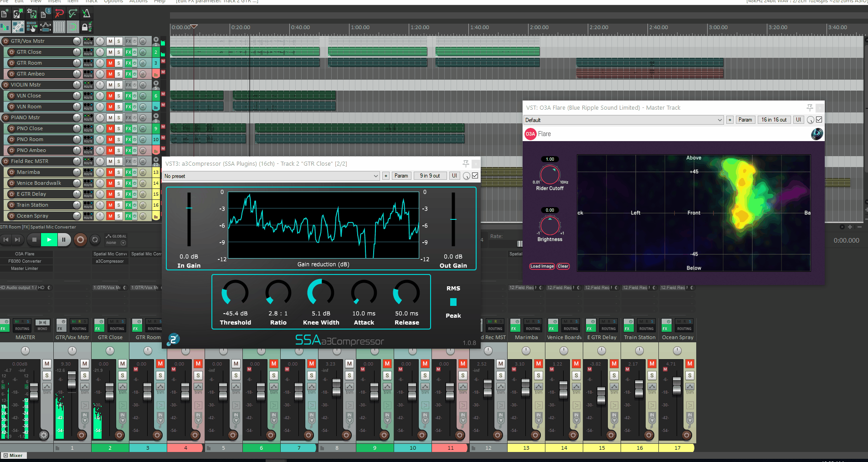868x462 pixels.
Task: Click the green Redo arrow icon
Action: [73, 14]
